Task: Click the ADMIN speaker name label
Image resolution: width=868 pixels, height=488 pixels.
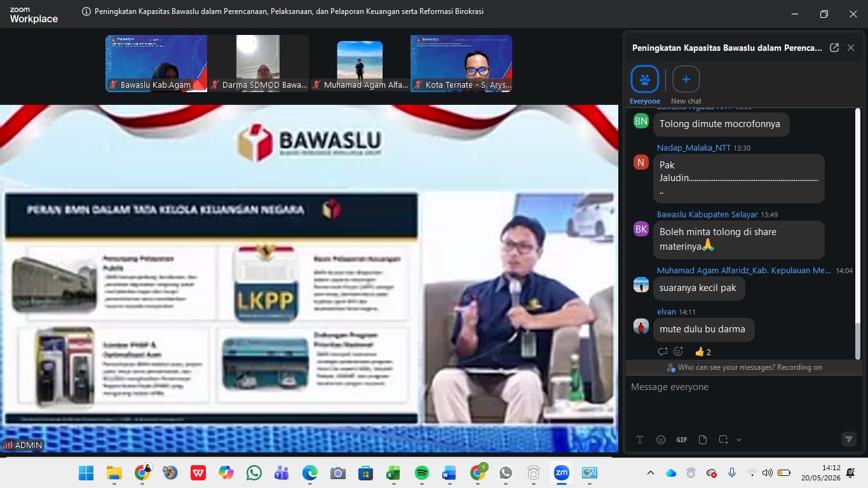Action: pyautogui.click(x=23, y=445)
